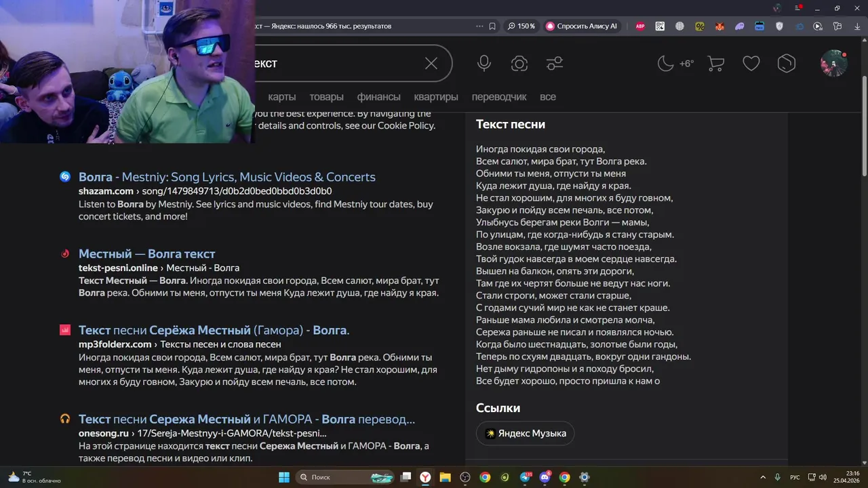The height and width of the screenshot is (488, 868).
Task: Open the Shazam Волга - Mestniy result
Action: pyautogui.click(x=226, y=177)
